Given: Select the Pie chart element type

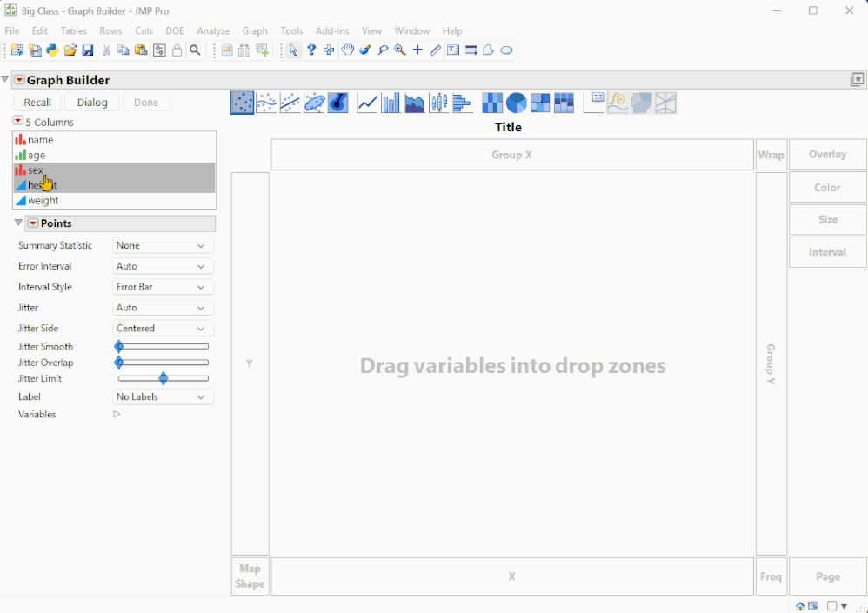Looking at the screenshot, I should 517,103.
